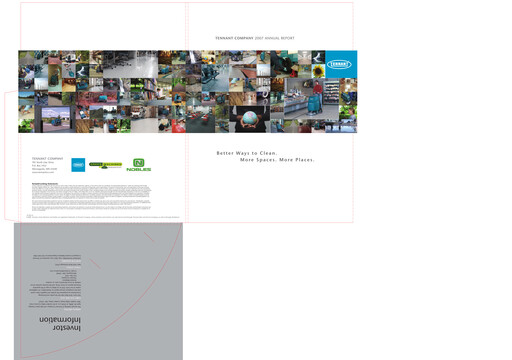Image resolution: width=512 pixels, height=360 pixels.
Task: Click the 'TENNANT COMPANY' address heading
Action: pos(47,159)
